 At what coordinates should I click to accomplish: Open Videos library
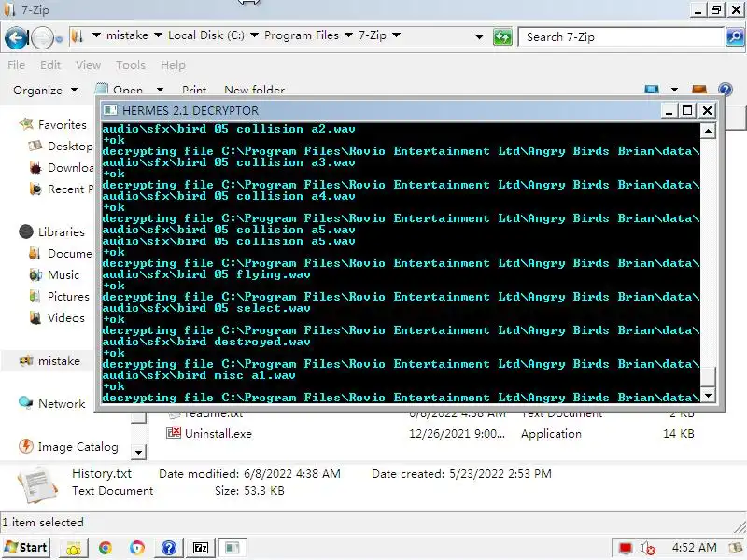57,317
